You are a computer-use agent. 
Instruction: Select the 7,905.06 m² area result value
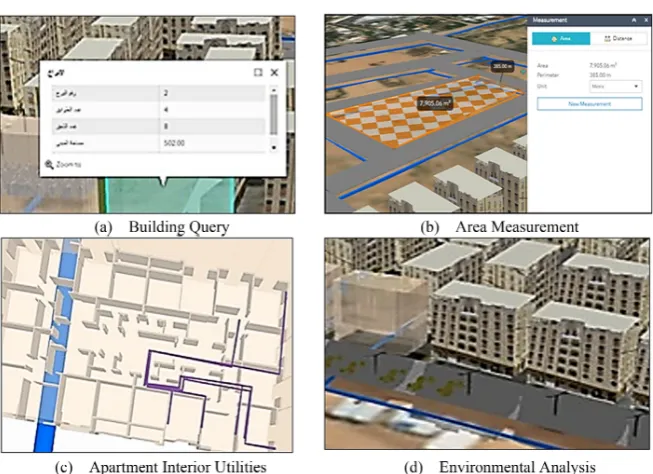[x=603, y=65]
